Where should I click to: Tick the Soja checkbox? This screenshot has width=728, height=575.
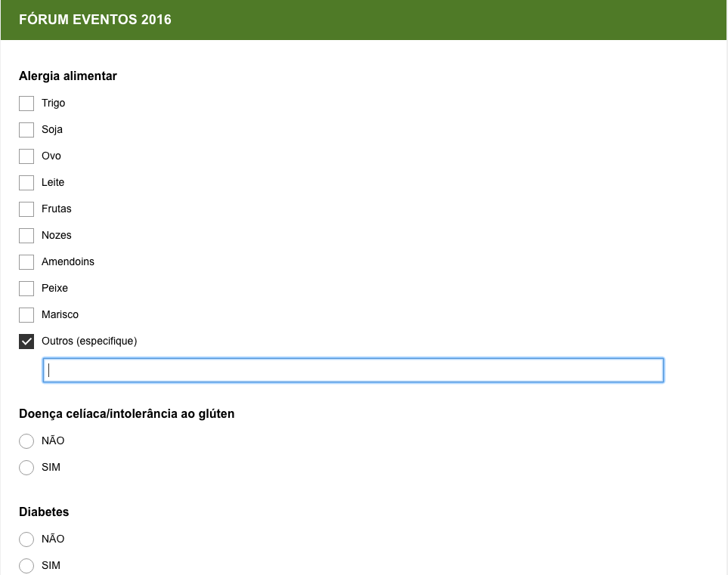pyautogui.click(x=26, y=130)
